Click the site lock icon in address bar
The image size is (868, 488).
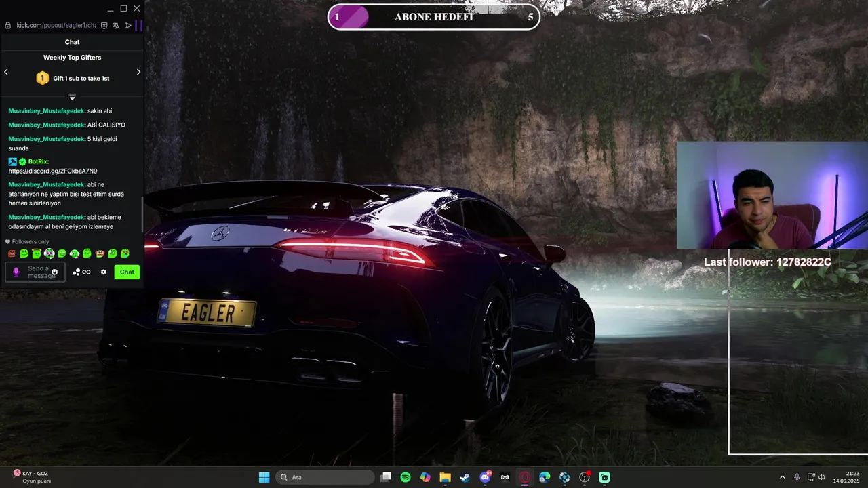pos(7,25)
